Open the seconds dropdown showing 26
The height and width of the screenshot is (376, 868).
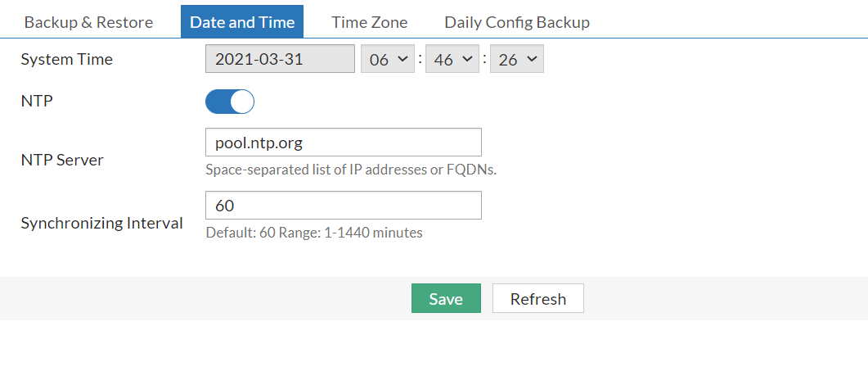(x=517, y=60)
